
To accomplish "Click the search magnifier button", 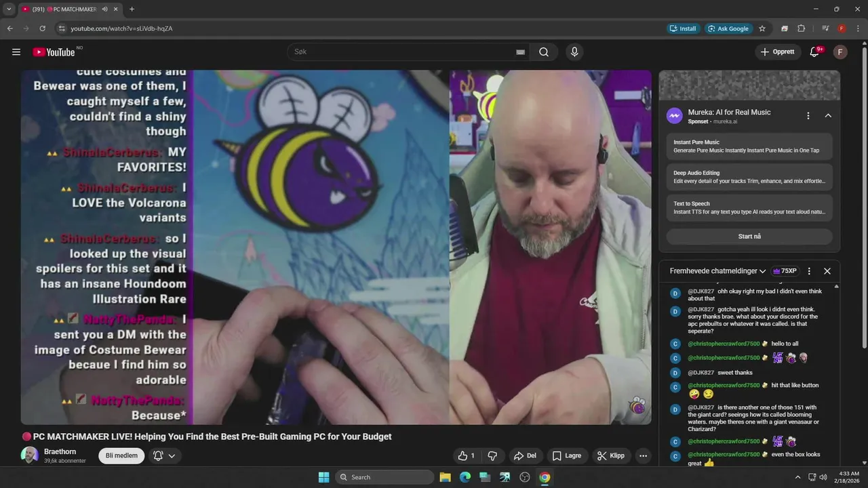I will pyautogui.click(x=544, y=52).
